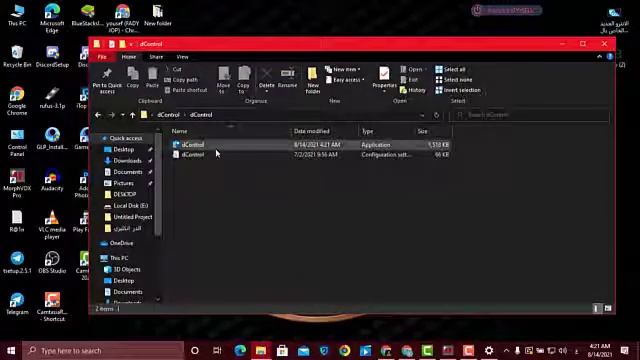Click the Forward navigation arrow
The image size is (640, 360).
click(111, 115)
